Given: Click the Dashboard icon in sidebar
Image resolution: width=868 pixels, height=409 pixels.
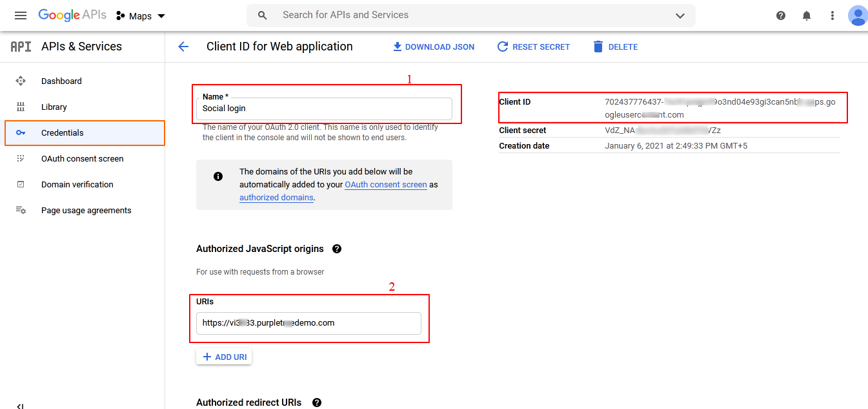Looking at the screenshot, I should click(21, 81).
